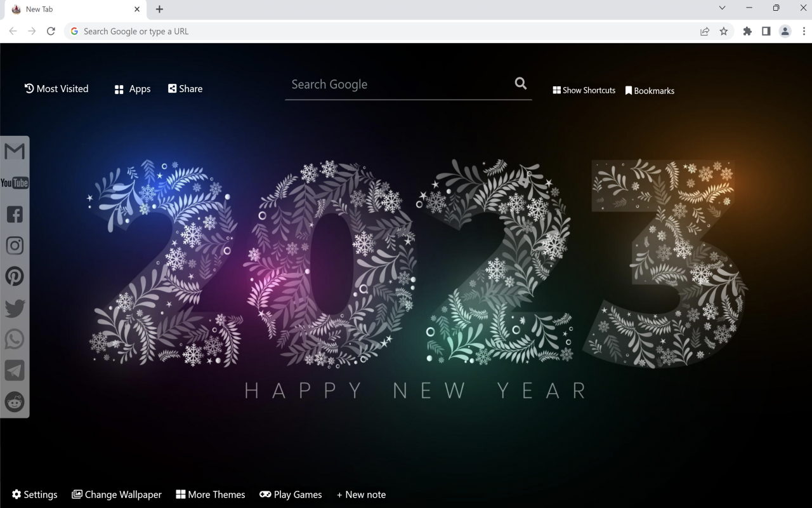The image size is (812, 508).
Task: Open a new browser tab
Action: (159, 9)
